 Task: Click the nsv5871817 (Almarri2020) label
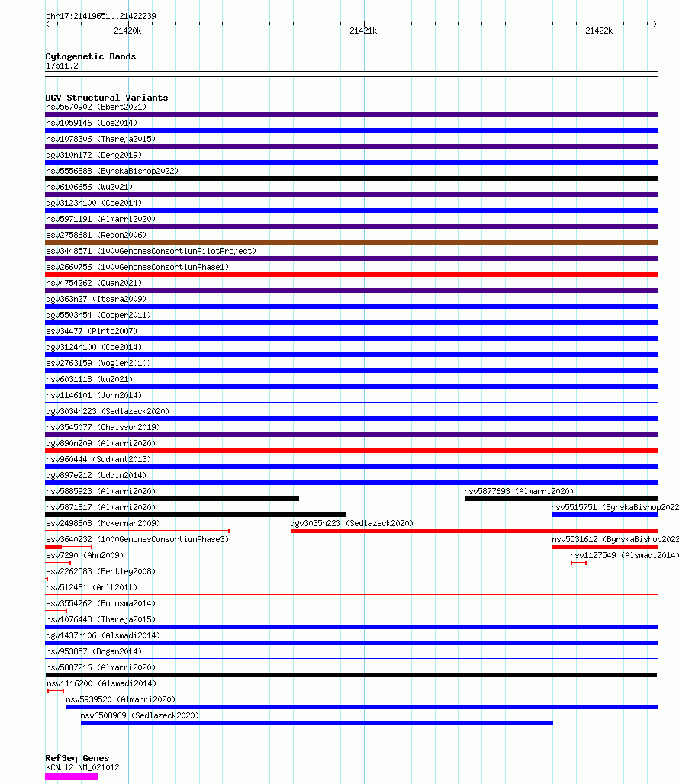tap(101, 507)
